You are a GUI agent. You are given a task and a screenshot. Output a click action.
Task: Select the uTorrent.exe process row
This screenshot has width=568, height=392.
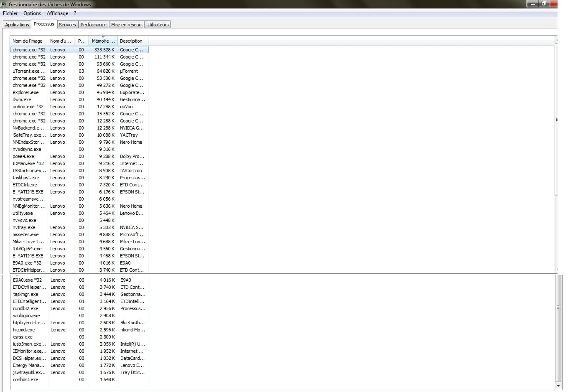(x=79, y=71)
